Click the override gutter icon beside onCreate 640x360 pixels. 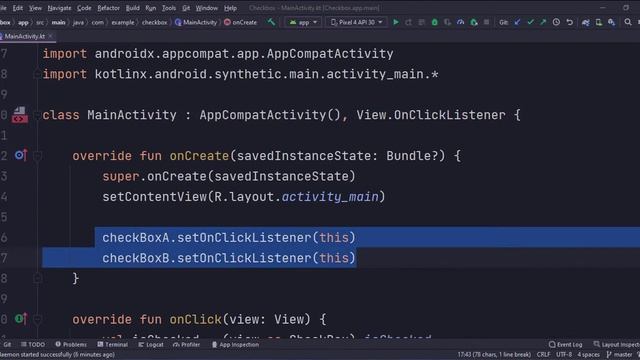[x=20, y=155]
